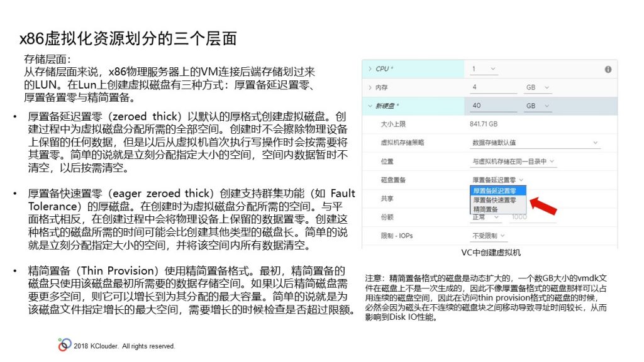Click the slide title x86虚拟化资源划分的三个层面
Image resolution: width=644 pixels, height=362 pixels.
click(128, 38)
